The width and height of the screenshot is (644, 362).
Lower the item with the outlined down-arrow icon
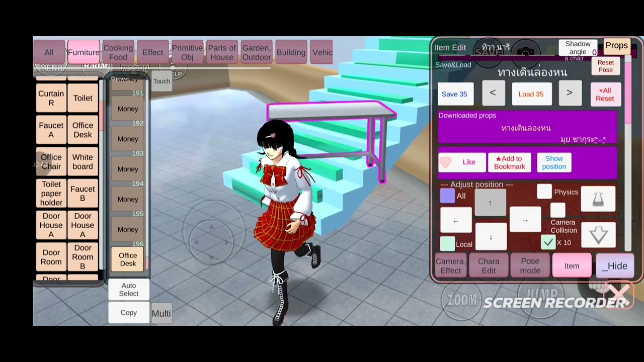pyautogui.click(x=598, y=235)
